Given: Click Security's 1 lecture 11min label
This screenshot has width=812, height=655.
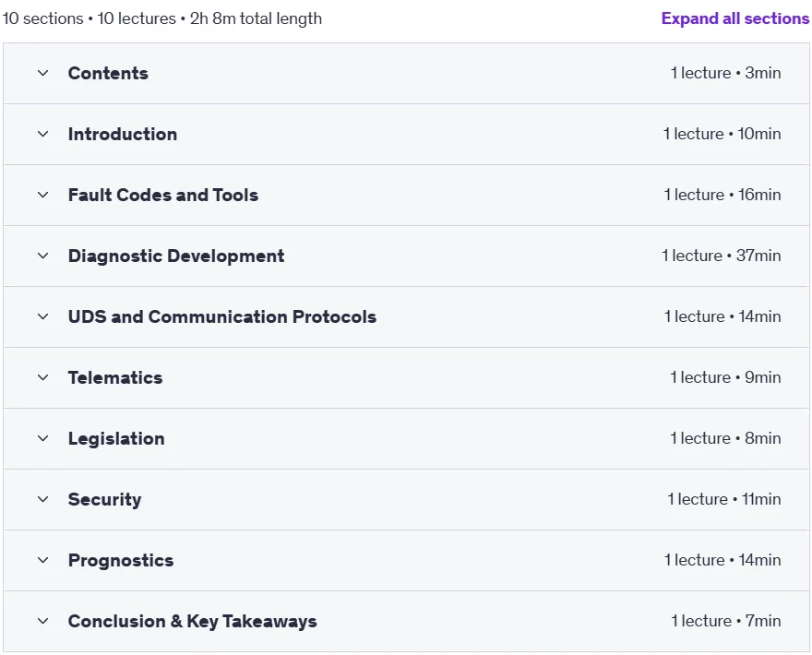Looking at the screenshot, I should (724, 499).
